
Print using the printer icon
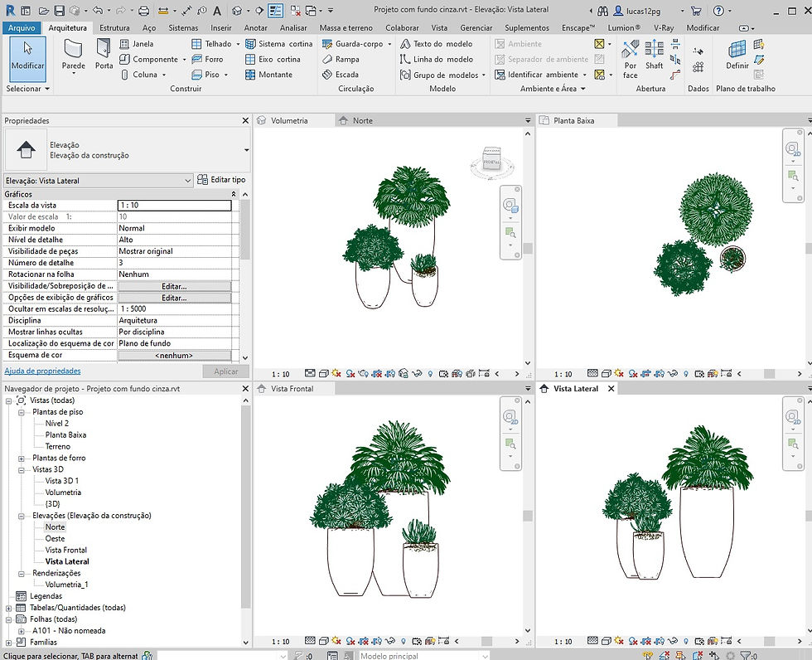[x=144, y=10]
